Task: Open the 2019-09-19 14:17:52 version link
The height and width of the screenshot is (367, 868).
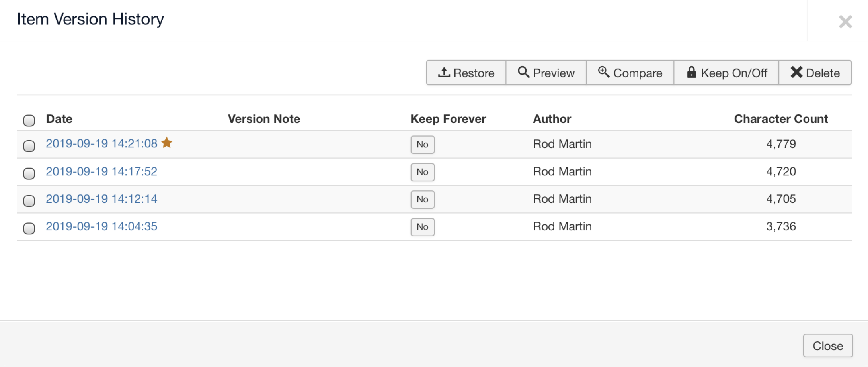Action: pyautogui.click(x=101, y=171)
